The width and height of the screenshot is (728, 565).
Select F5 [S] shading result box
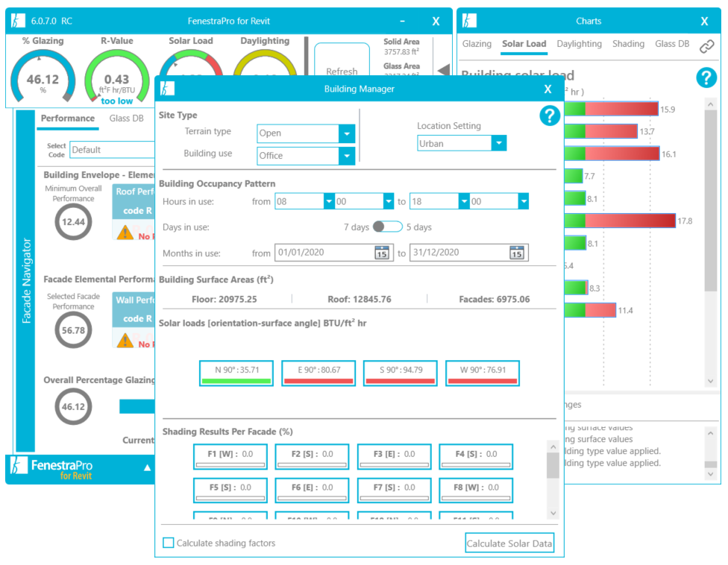pyautogui.click(x=230, y=490)
